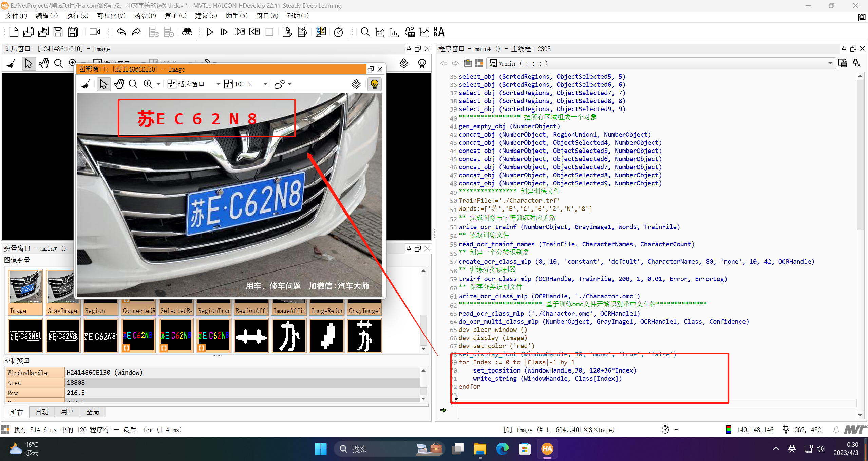Switch to the 用户 variables tab

point(67,412)
